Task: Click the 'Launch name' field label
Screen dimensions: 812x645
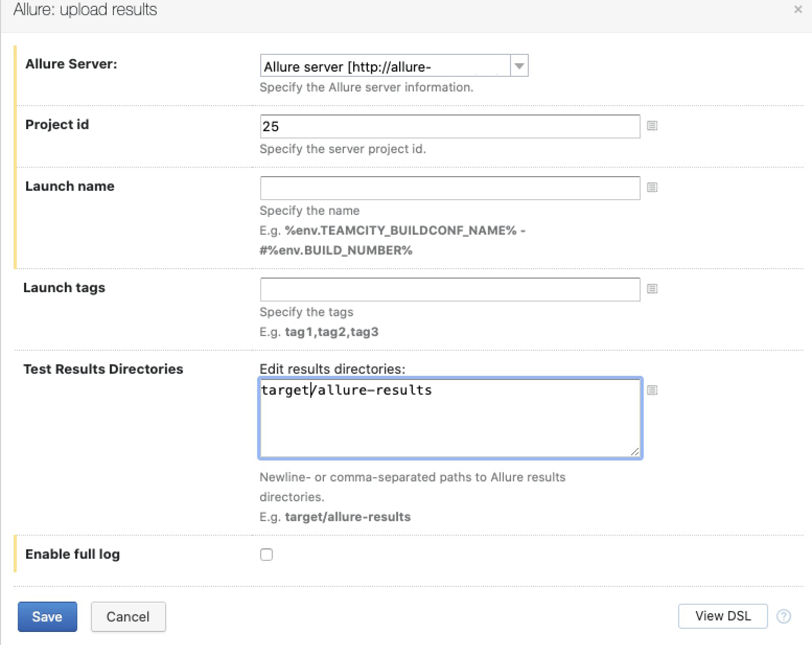Action: click(70, 186)
